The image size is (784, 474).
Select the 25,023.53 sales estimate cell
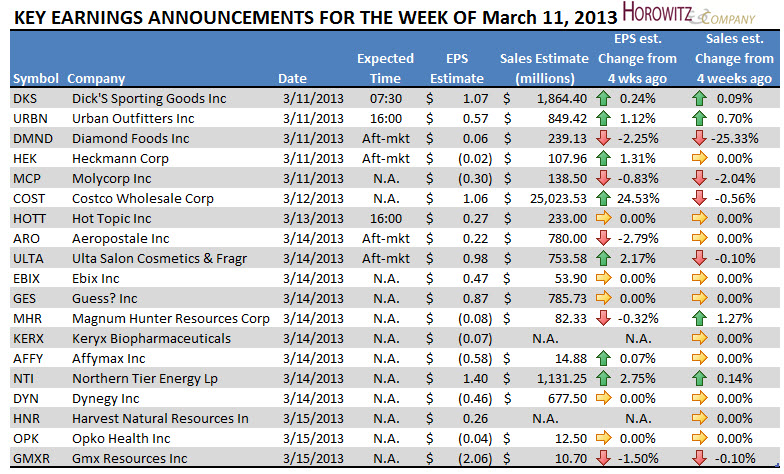point(558,198)
